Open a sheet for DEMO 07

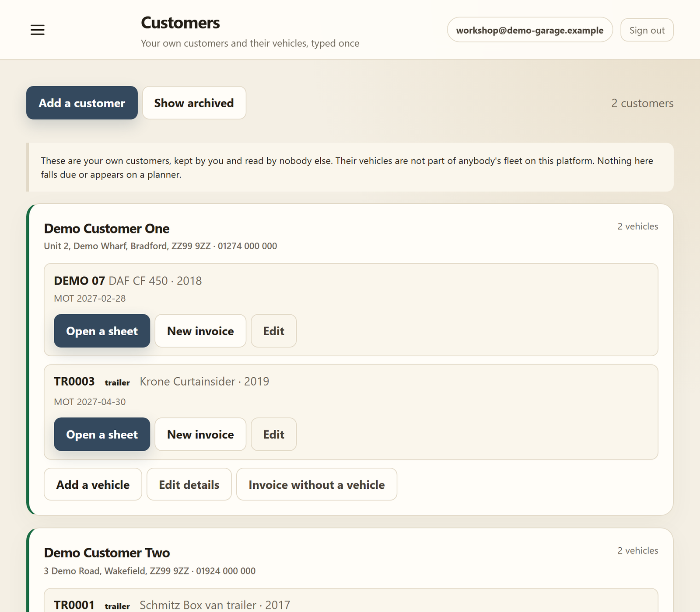(x=102, y=331)
